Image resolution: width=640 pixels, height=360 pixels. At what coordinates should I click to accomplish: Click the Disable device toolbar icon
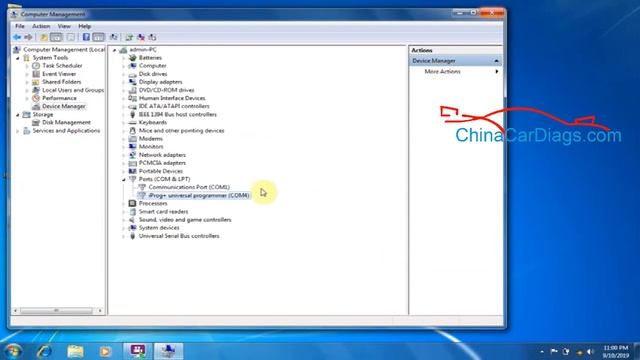[x=152, y=37]
